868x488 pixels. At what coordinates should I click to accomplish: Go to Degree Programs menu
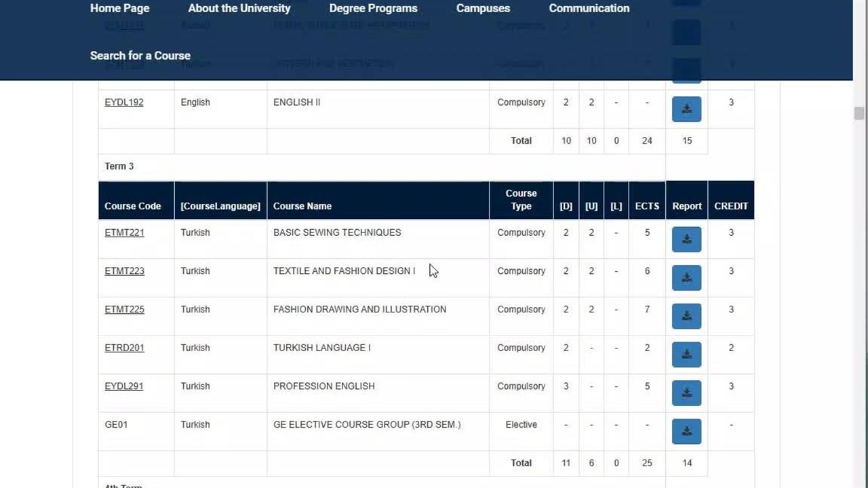373,8
